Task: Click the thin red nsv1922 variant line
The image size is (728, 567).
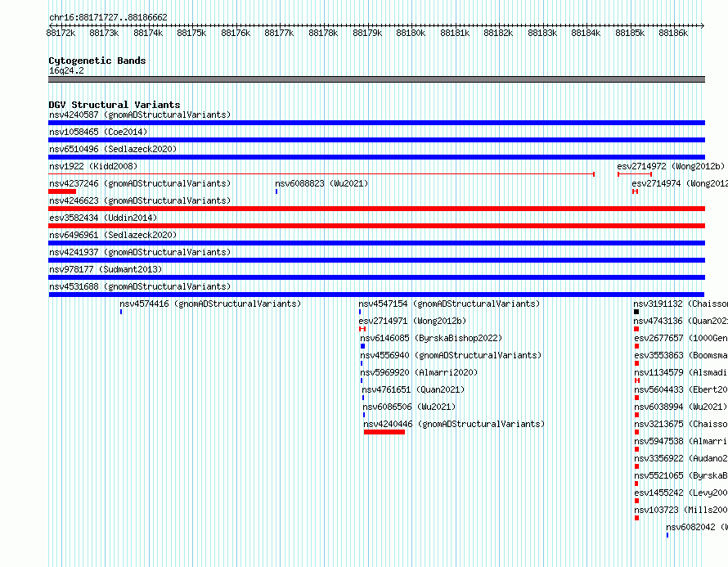Action: click(x=321, y=174)
